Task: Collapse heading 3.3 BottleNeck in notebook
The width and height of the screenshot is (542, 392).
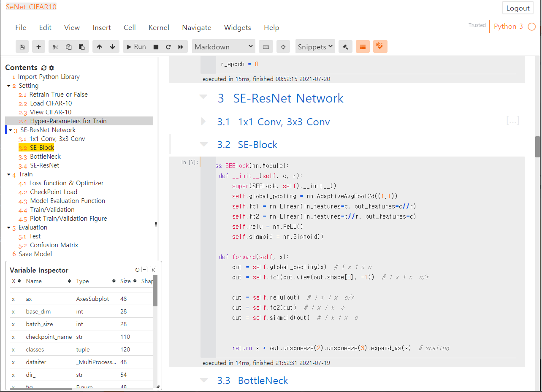Action: pos(204,380)
